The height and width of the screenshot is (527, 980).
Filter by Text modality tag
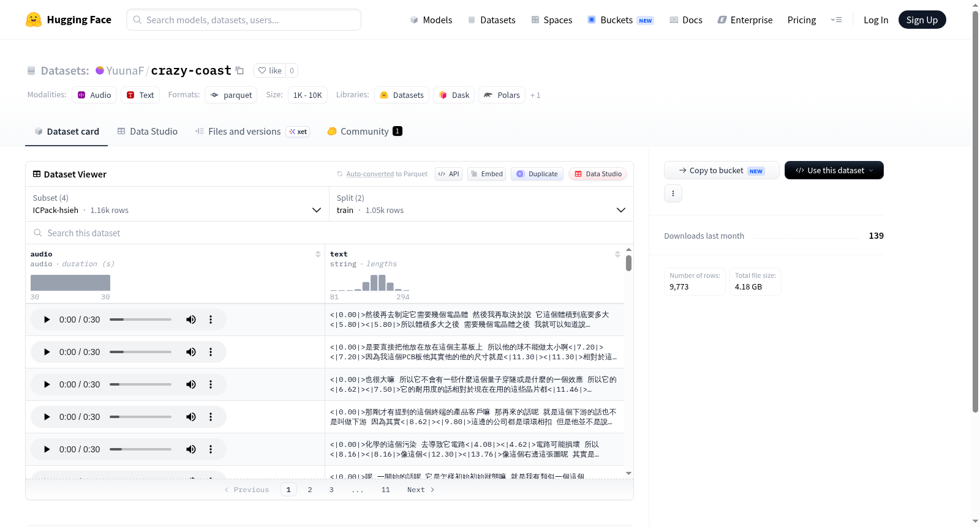tap(140, 95)
